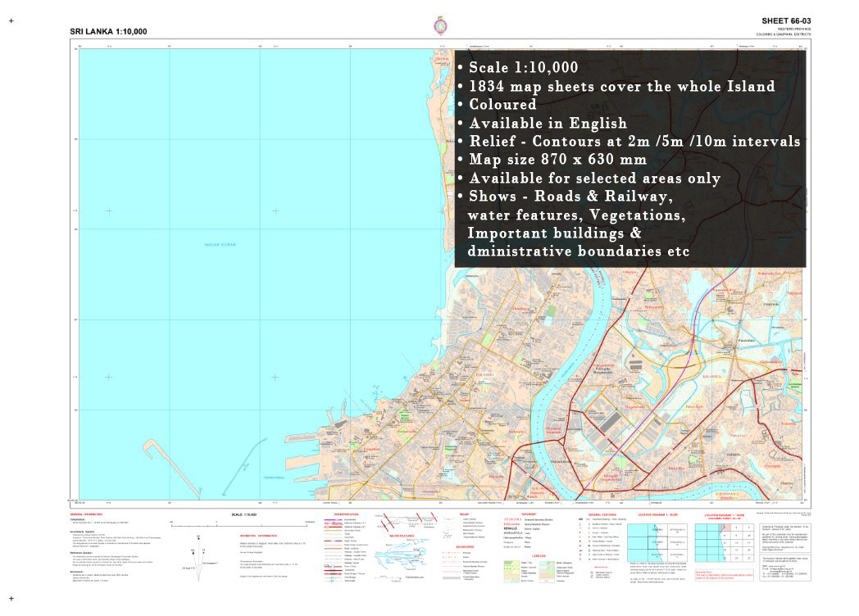Click 'dministrative boundaries etc' line
859x616 pixels.
click(579, 251)
